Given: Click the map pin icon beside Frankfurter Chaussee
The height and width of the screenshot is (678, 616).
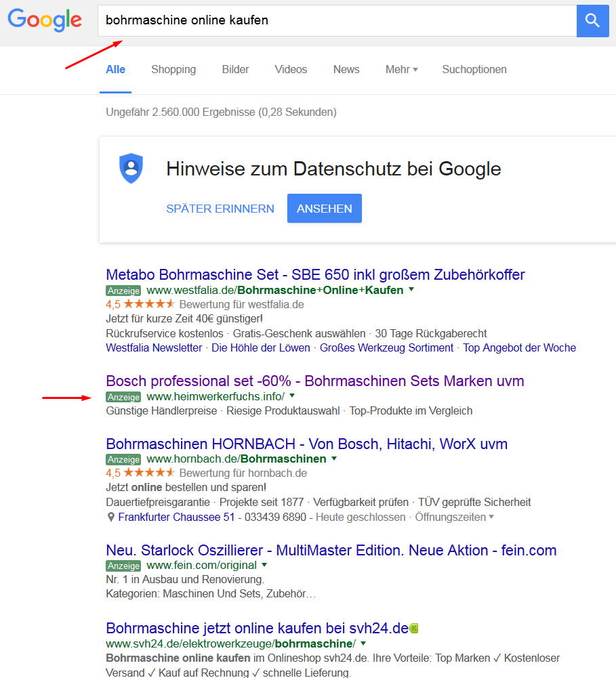Looking at the screenshot, I should click(x=110, y=517).
